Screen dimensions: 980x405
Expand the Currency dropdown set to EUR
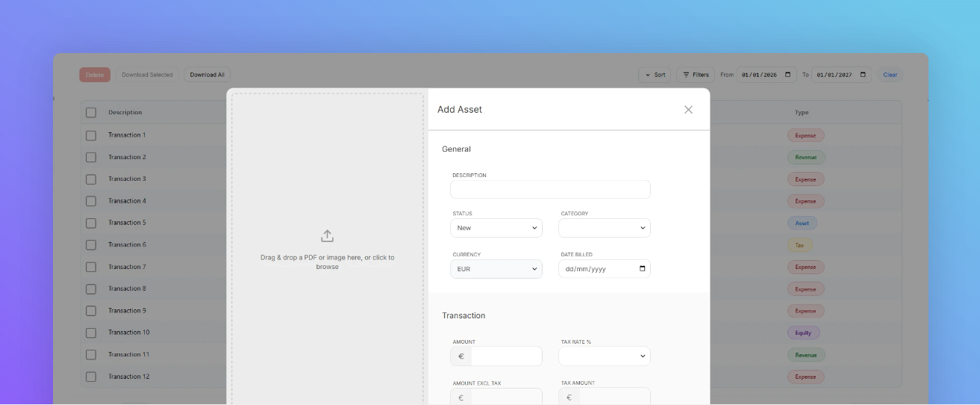click(496, 269)
